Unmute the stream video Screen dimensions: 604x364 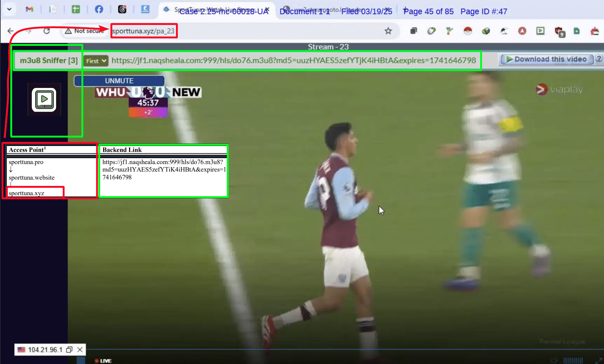tap(119, 81)
